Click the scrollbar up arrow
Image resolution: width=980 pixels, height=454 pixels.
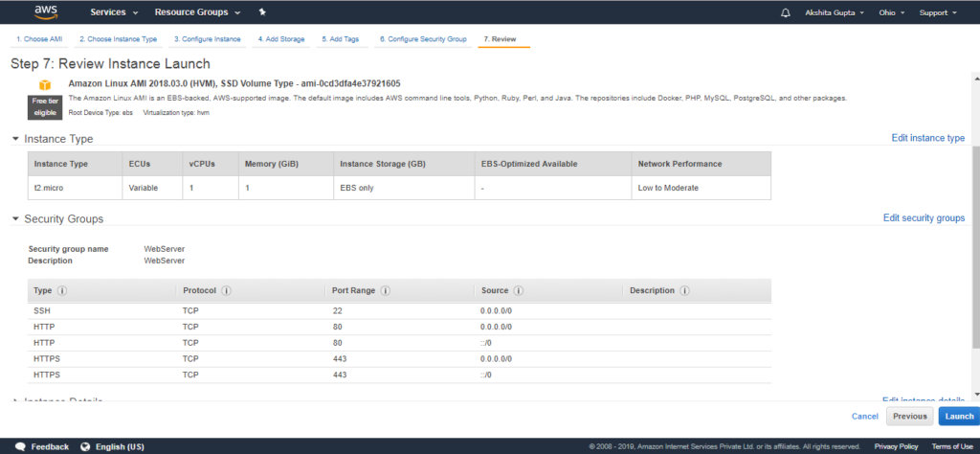[x=975, y=77]
